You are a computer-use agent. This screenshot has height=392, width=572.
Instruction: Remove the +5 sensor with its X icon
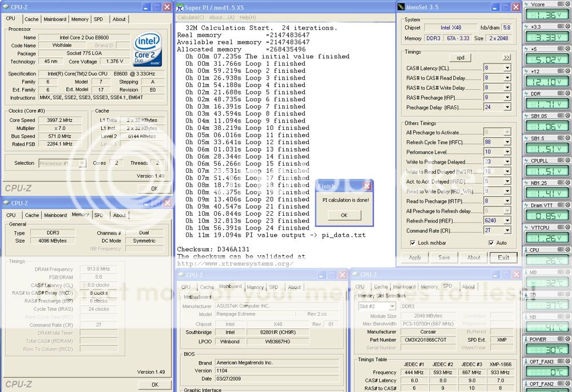click(569, 49)
